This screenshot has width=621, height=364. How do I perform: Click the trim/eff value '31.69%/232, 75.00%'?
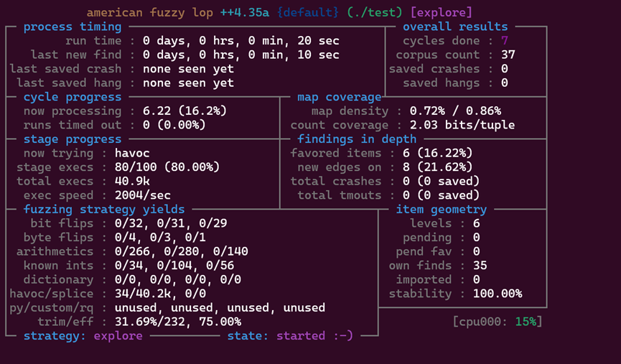(x=178, y=322)
